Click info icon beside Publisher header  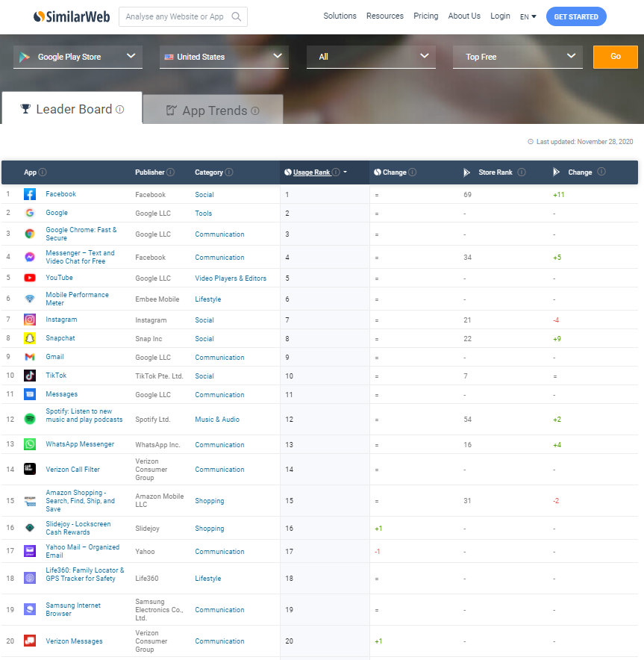coord(170,172)
